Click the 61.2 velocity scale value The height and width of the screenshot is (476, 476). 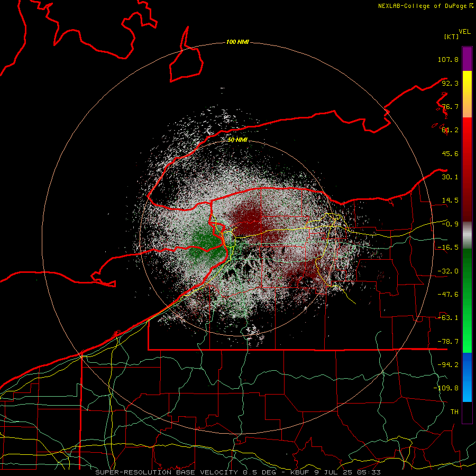pyautogui.click(x=450, y=130)
